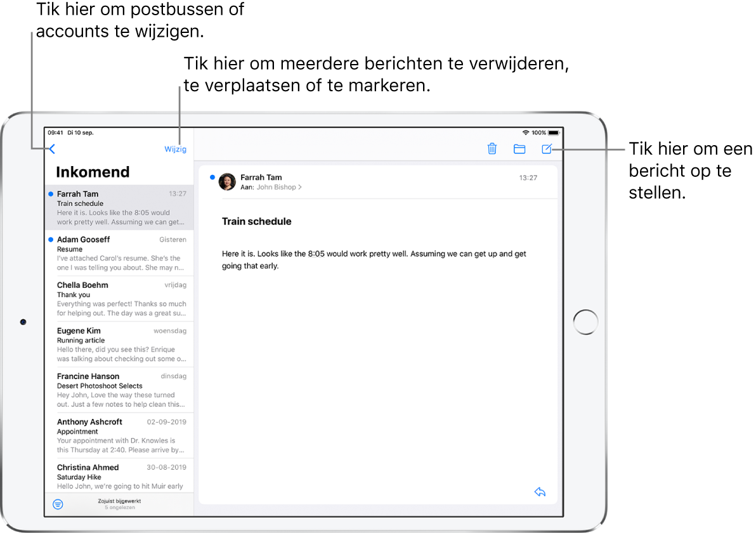Tap the battery status icon

[x=554, y=132]
